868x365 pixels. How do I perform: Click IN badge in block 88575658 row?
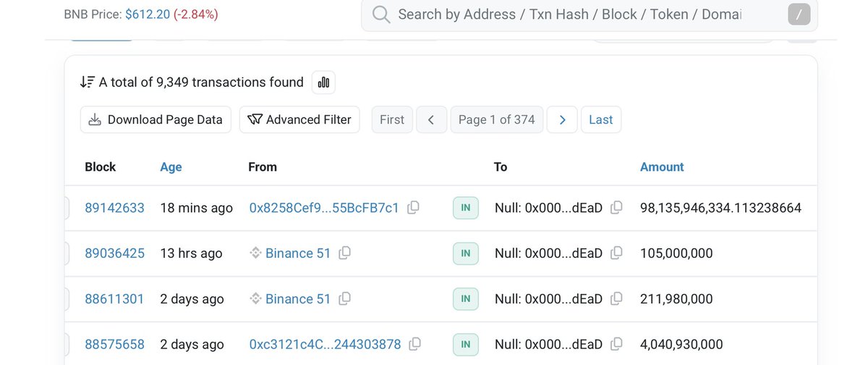[x=466, y=344]
